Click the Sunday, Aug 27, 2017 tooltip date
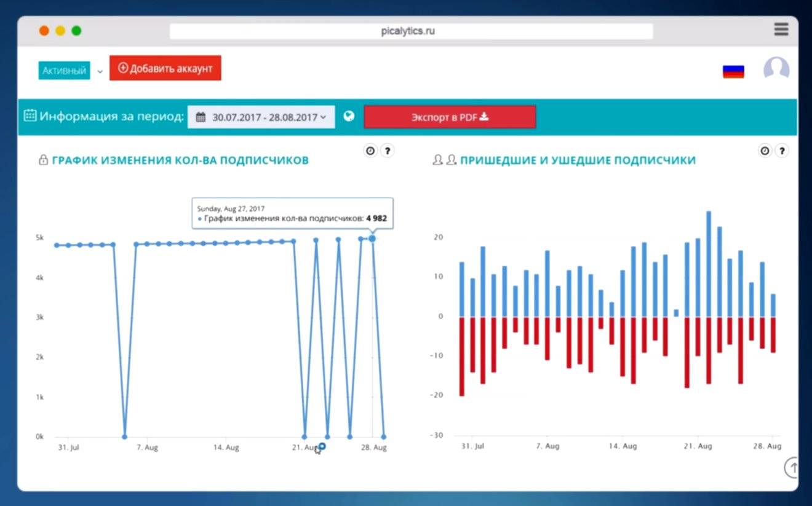The image size is (812, 506). (231, 208)
